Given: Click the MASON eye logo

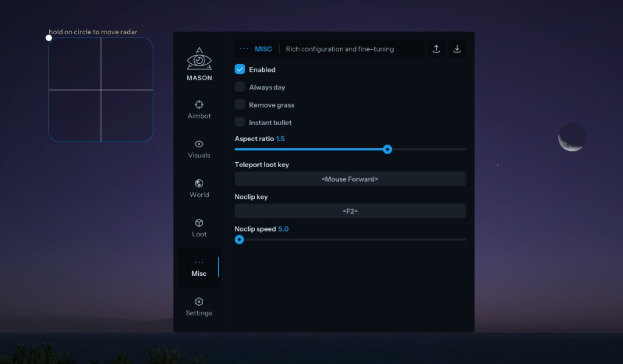Looking at the screenshot, I should [x=199, y=60].
